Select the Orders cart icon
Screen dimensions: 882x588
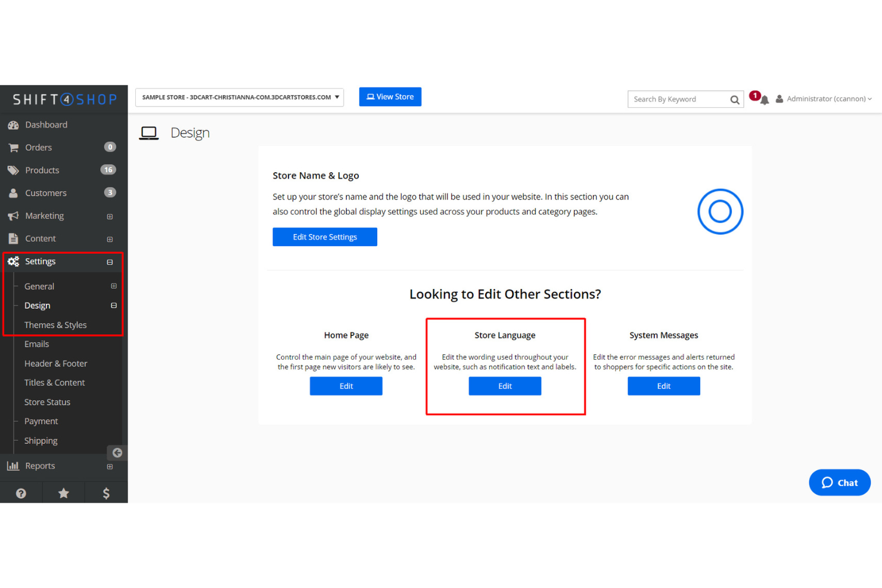14,147
